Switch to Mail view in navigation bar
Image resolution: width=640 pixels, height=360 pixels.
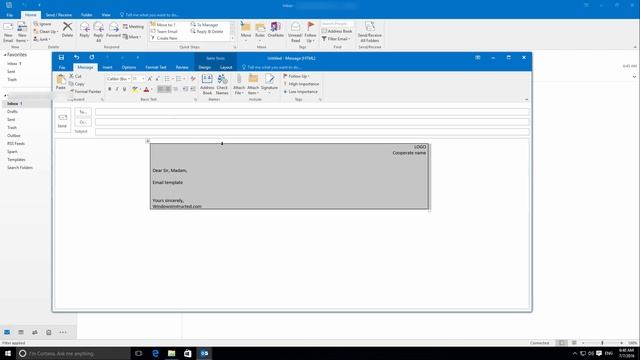(7, 332)
